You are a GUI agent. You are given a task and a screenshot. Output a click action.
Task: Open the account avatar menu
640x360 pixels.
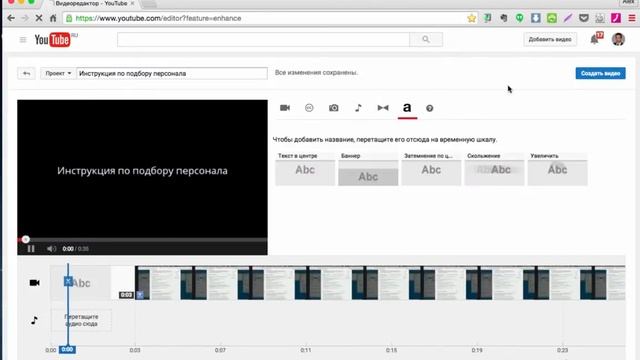click(x=618, y=39)
